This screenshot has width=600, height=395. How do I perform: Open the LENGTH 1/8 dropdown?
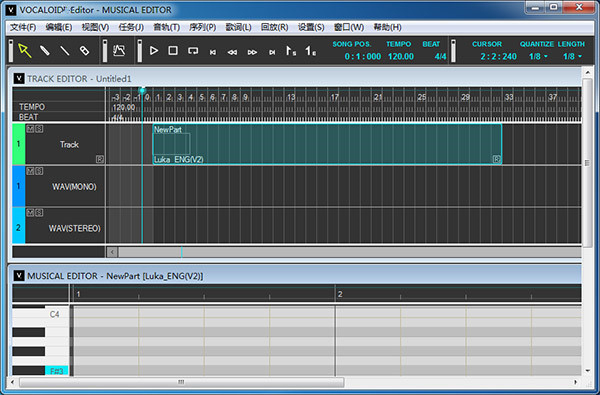tap(572, 57)
